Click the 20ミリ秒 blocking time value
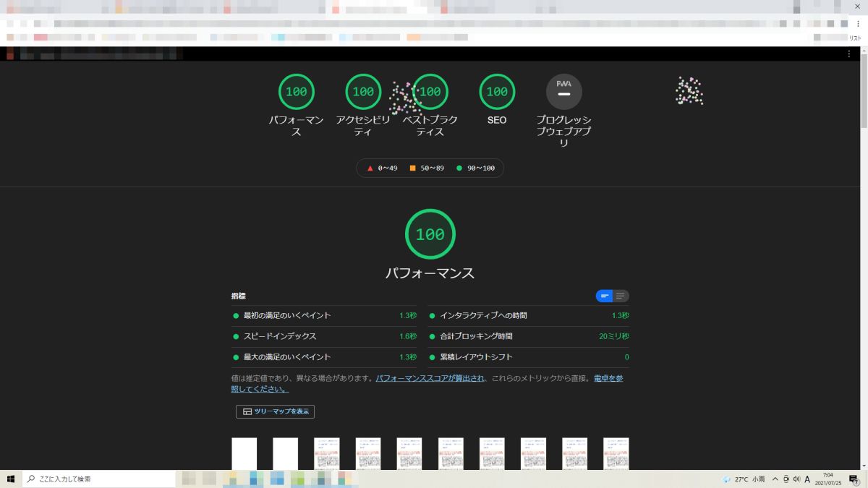 (614, 336)
